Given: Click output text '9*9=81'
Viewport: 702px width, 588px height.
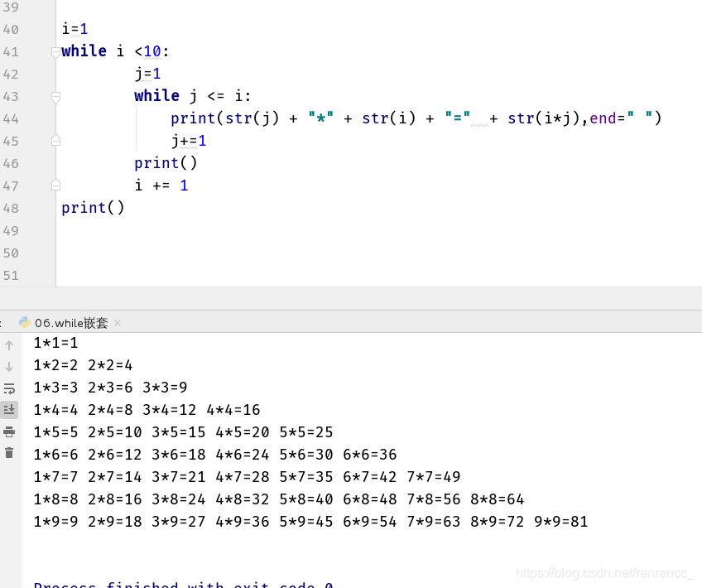Looking at the screenshot, I should tap(561, 523).
